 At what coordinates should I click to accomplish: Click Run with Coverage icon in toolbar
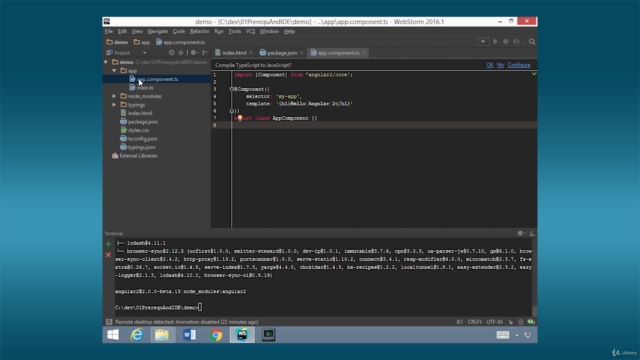tap(517, 42)
